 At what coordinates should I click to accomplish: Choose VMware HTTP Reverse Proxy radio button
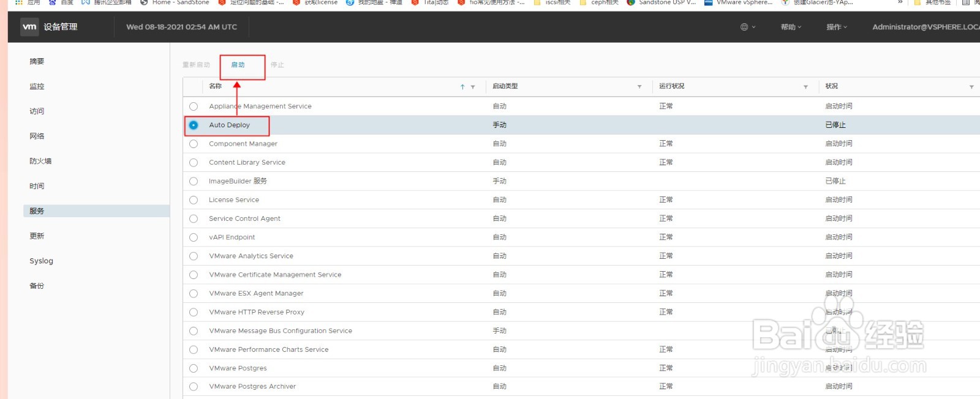tap(194, 312)
